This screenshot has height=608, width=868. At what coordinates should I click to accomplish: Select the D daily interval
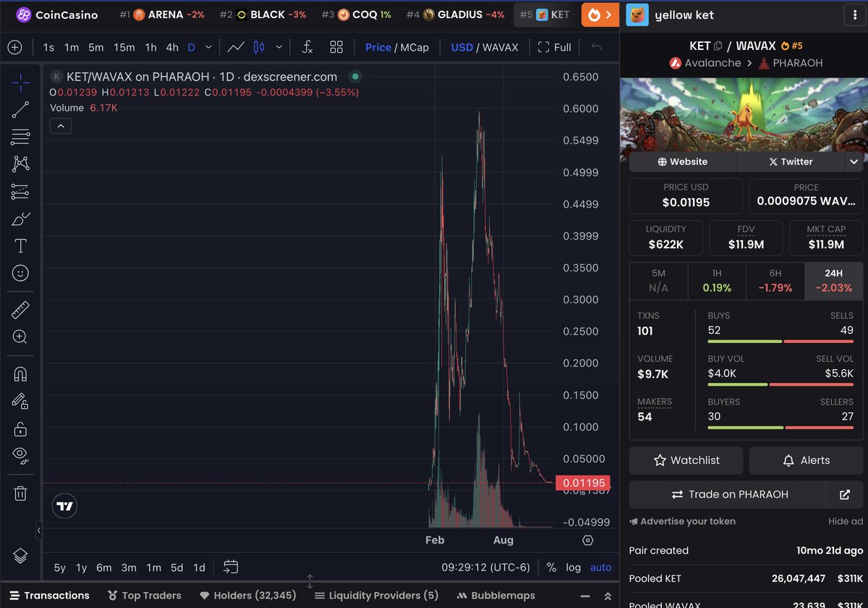tap(192, 47)
